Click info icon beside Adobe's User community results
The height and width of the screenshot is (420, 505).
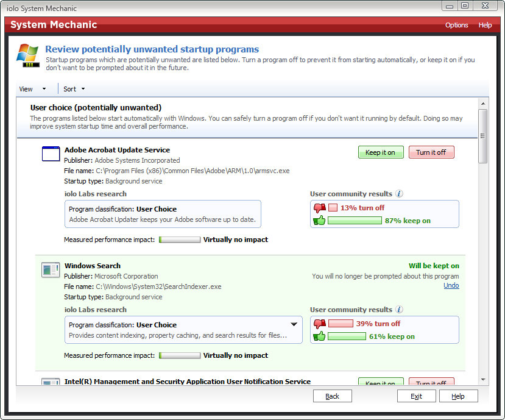(399, 194)
